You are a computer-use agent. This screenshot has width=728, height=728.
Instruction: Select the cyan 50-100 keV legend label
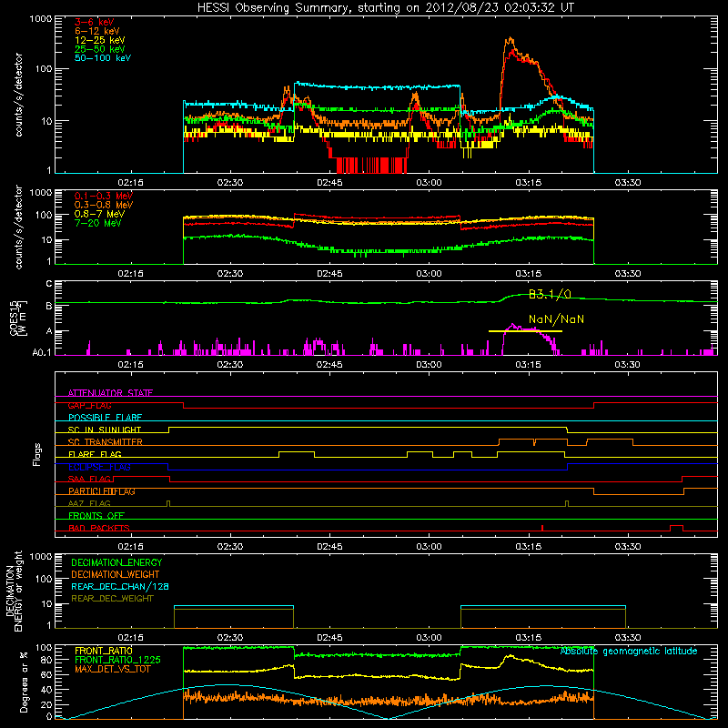(103, 58)
